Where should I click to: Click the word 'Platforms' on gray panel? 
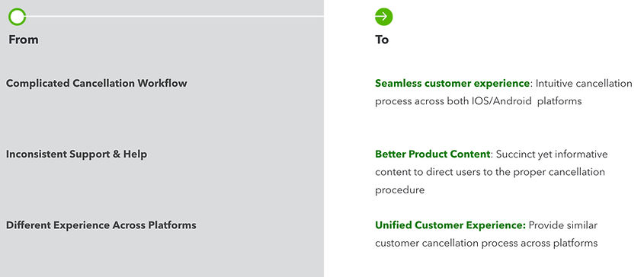click(x=172, y=225)
